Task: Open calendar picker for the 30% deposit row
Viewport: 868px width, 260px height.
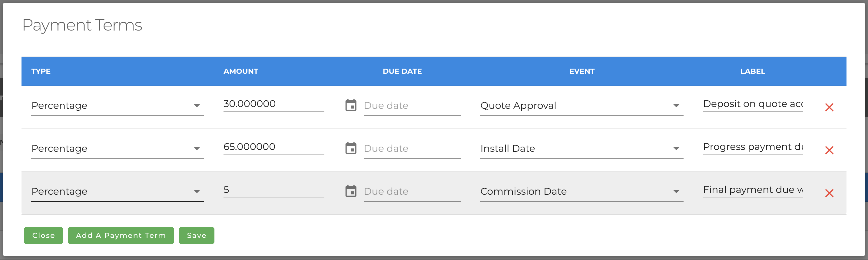Action: point(351,105)
